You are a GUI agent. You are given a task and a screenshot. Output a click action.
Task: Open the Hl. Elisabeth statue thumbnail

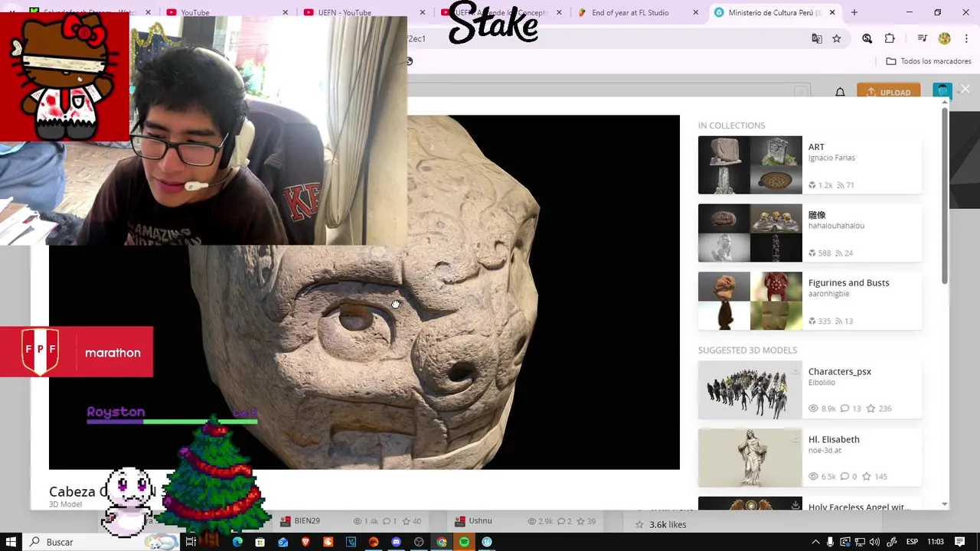[750, 458]
